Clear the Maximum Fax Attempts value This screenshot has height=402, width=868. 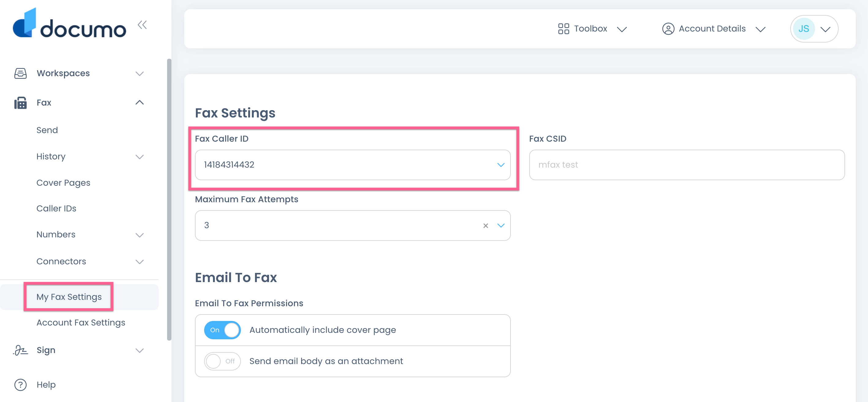[x=485, y=225]
